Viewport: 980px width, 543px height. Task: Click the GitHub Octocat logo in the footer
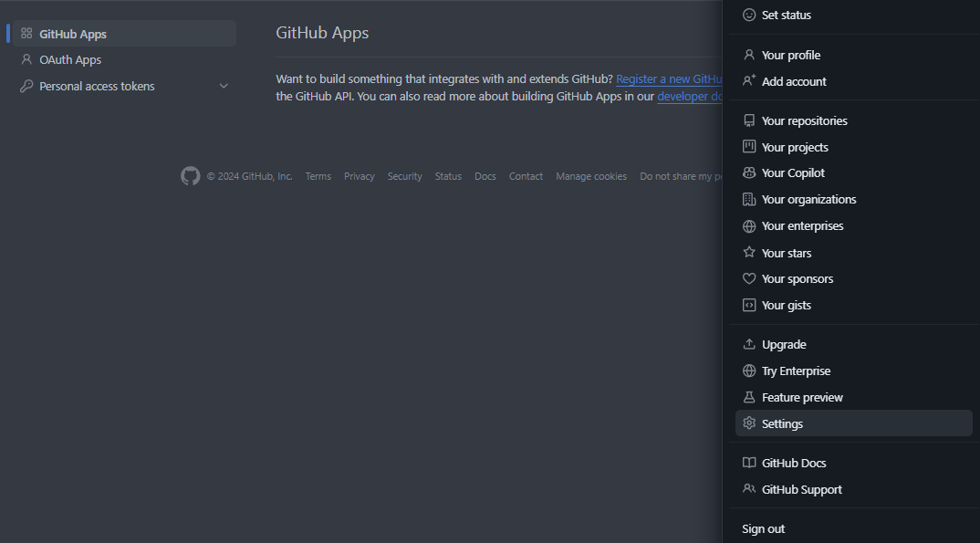191,176
